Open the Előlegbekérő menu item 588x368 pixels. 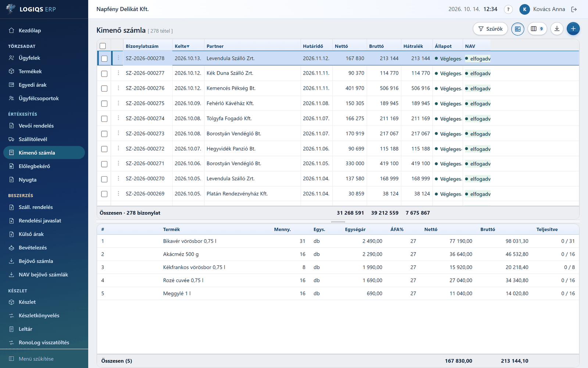pos(44,166)
